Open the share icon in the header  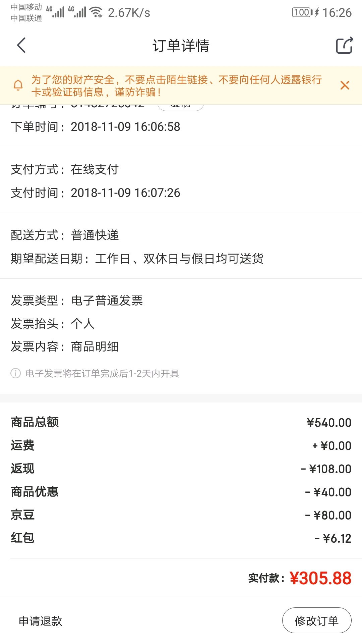pos(344,45)
